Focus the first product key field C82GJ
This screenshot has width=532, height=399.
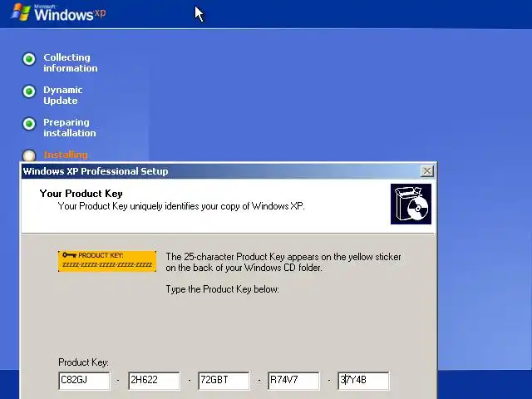84,381
